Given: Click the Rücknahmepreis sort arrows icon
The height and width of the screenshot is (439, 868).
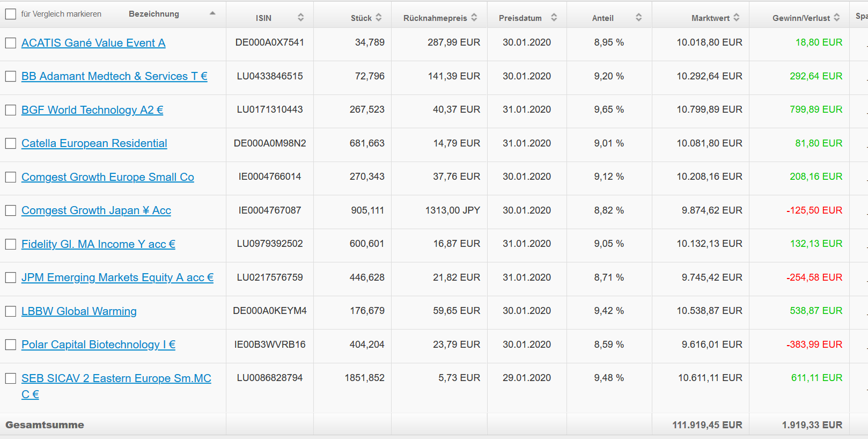Looking at the screenshot, I should [474, 18].
